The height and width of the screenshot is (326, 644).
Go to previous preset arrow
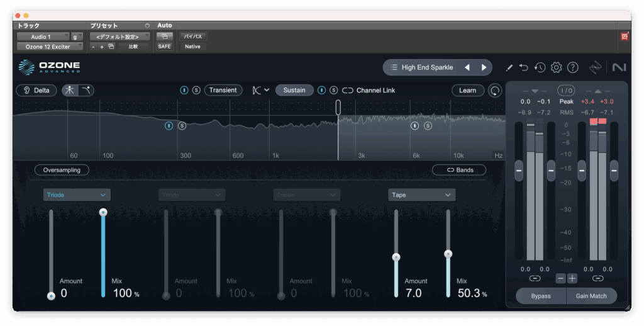pyautogui.click(x=467, y=67)
